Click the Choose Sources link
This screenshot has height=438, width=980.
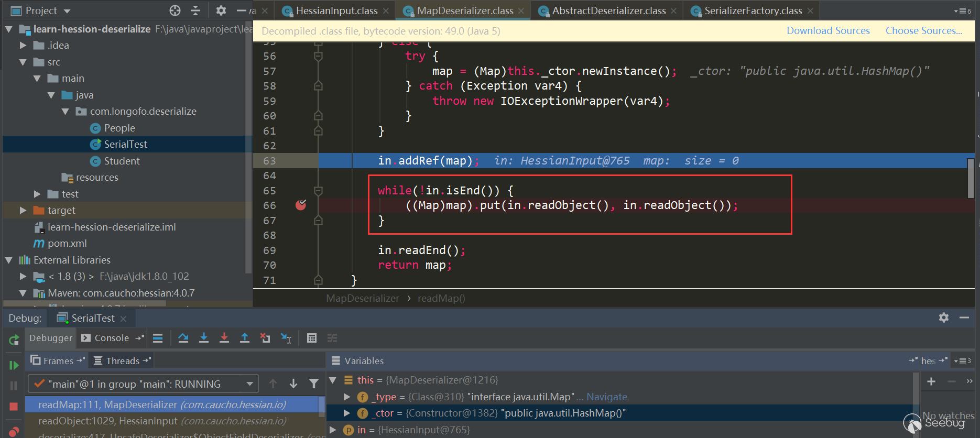(923, 31)
